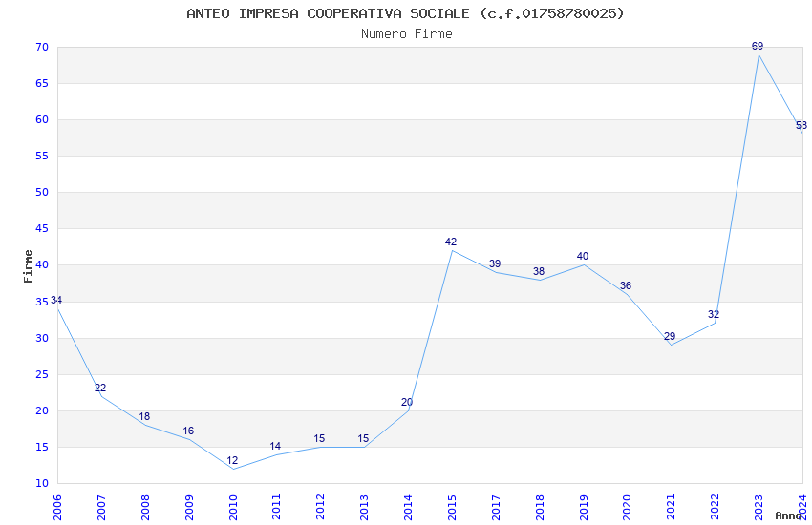
Task: Click the x-axis year 2017
Action: click(x=496, y=508)
